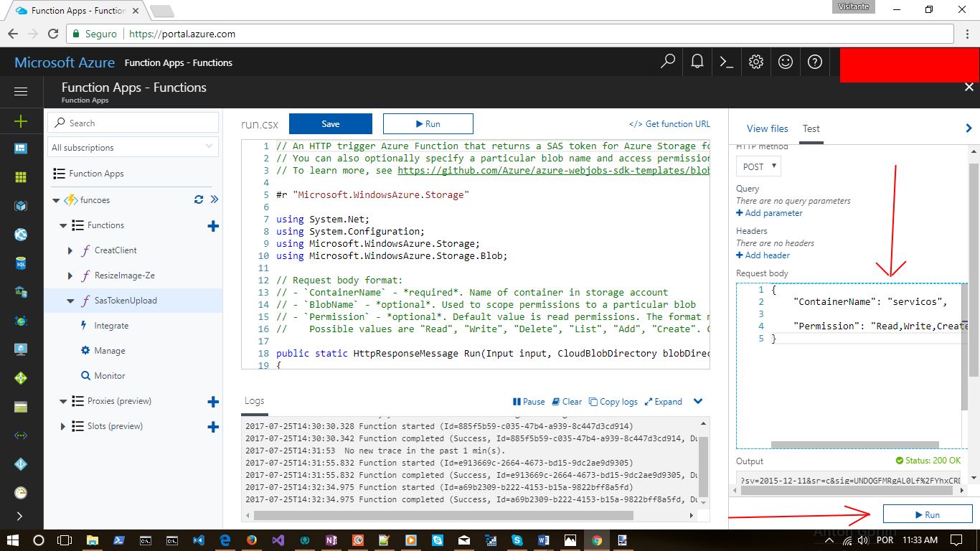This screenshot has width=980, height=551.
Task: Collapse the Logs panel chevron
Action: (698, 402)
